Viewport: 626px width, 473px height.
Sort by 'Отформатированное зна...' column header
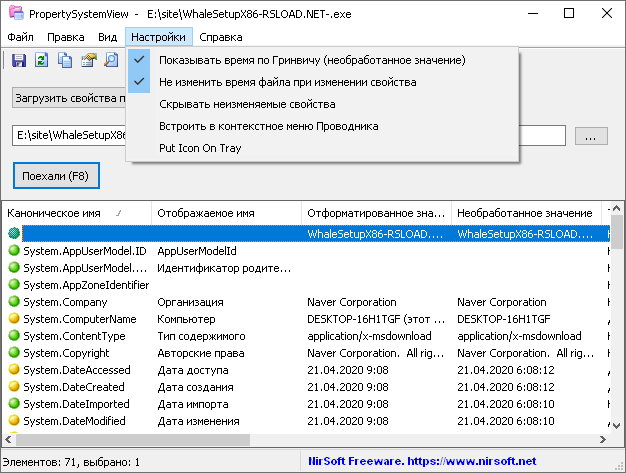coord(376,213)
